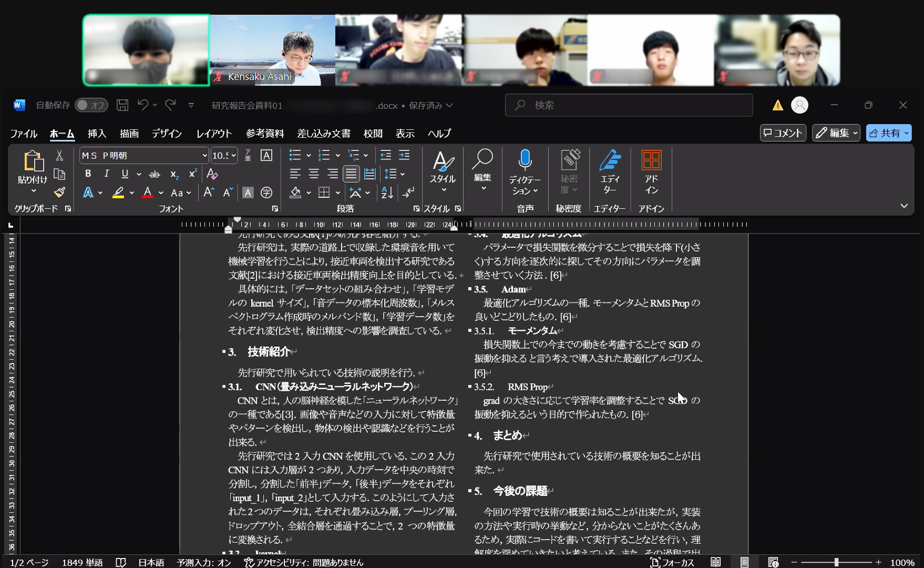This screenshot has width=924, height=568.
Task: Open the ファイル menu
Action: click(24, 134)
